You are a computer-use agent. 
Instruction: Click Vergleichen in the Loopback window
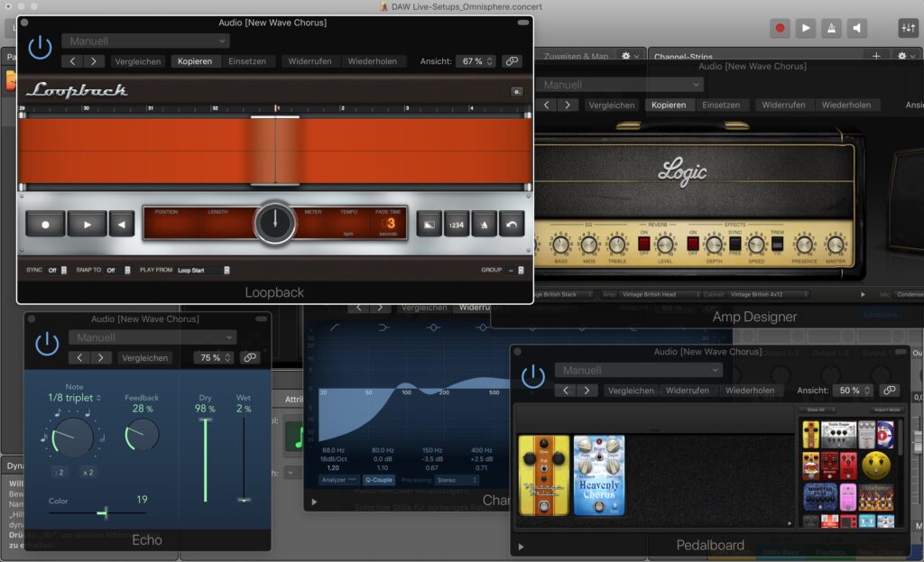[138, 61]
